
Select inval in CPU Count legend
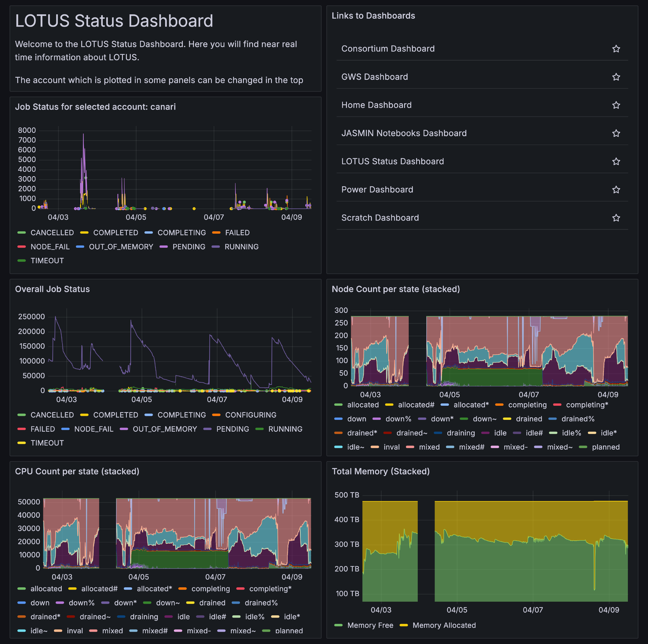tap(75, 631)
